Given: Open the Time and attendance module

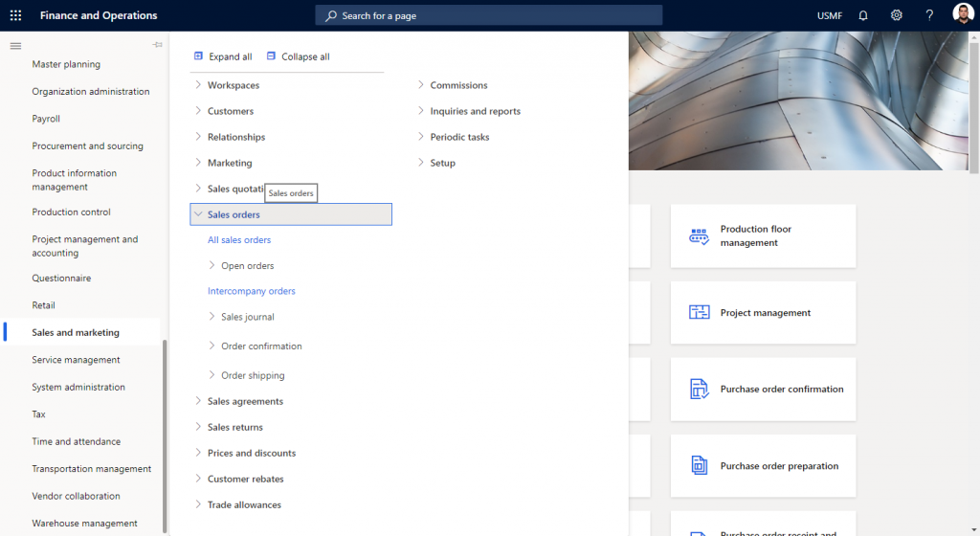Looking at the screenshot, I should tap(77, 441).
